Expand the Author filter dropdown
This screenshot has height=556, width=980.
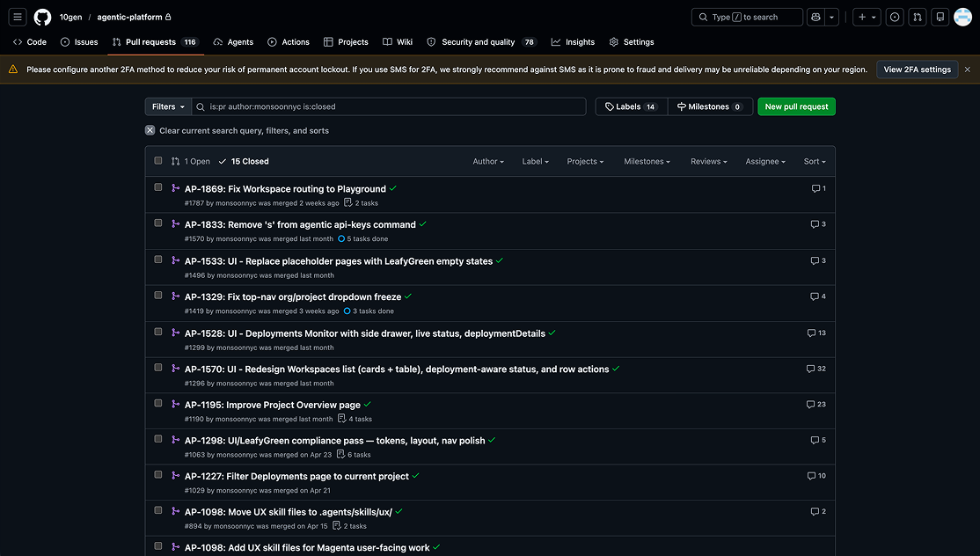488,161
